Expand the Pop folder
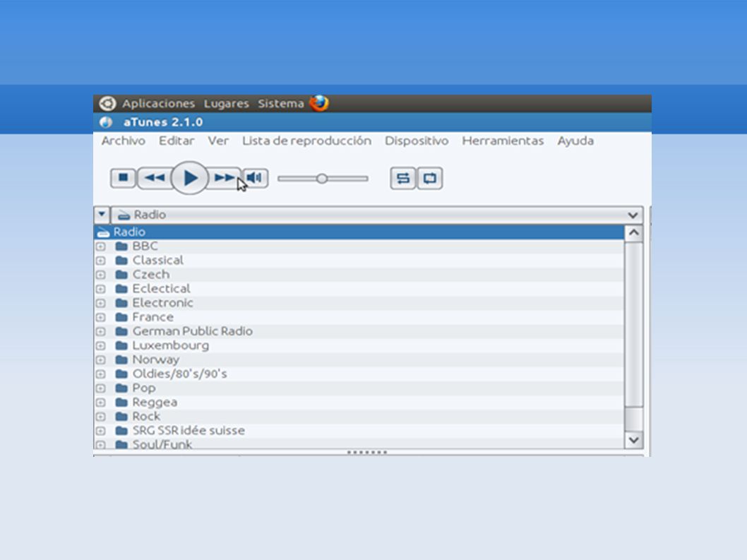This screenshot has height=560, width=747. click(x=100, y=388)
